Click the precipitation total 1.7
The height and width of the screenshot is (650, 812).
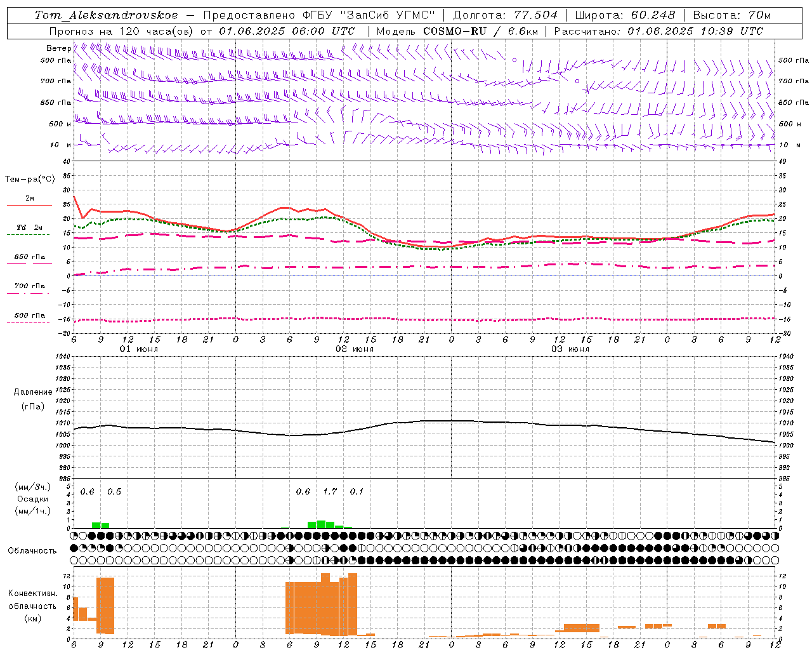[x=330, y=492]
